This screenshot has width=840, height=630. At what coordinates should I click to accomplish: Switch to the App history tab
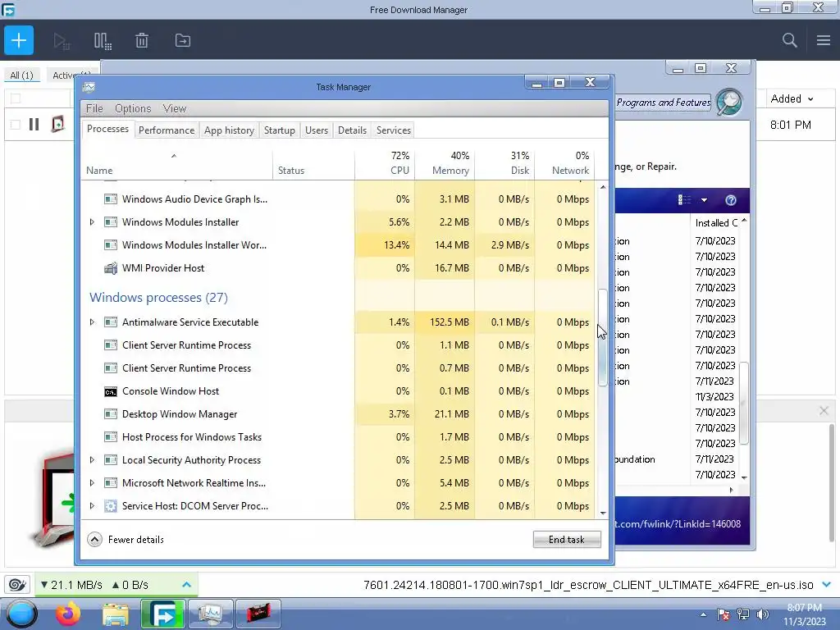[x=229, y=130]
